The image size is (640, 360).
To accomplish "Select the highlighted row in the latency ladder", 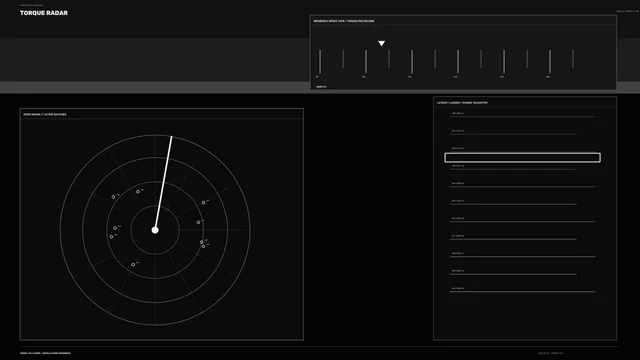I will click(522, 158).
